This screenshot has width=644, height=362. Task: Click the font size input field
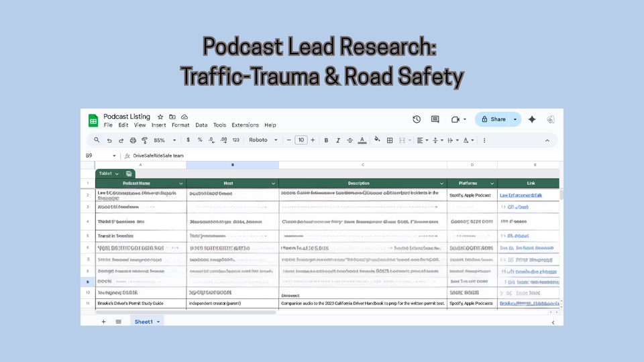click(x=301, y=140)
